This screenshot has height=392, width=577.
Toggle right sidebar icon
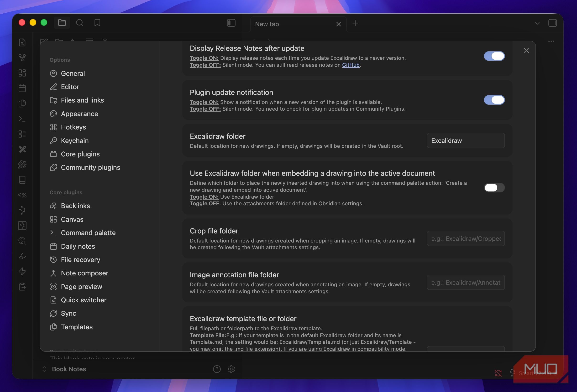pos(552,23)
